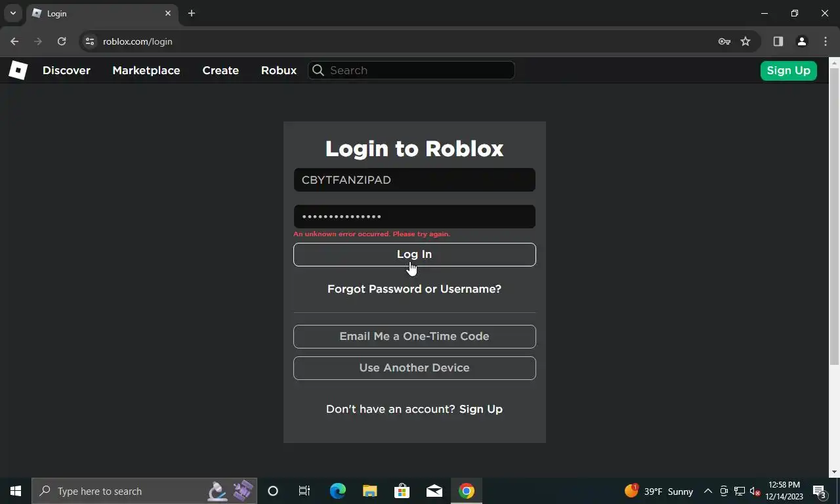
Task: Open the Mail app from taskbar
Action: [434, 491]
